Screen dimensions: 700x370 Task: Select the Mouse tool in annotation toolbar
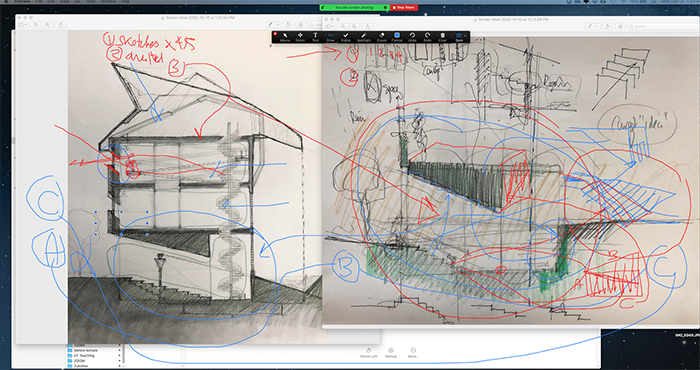284,37
